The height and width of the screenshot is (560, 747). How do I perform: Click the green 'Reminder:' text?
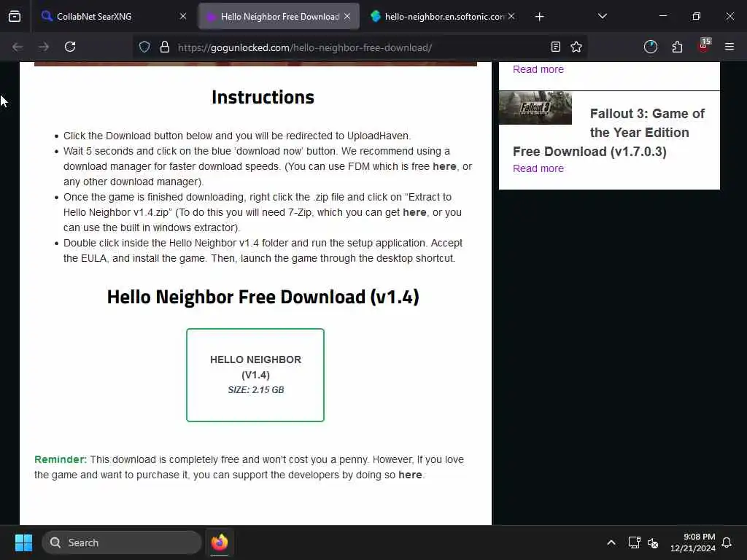(61, 459)
